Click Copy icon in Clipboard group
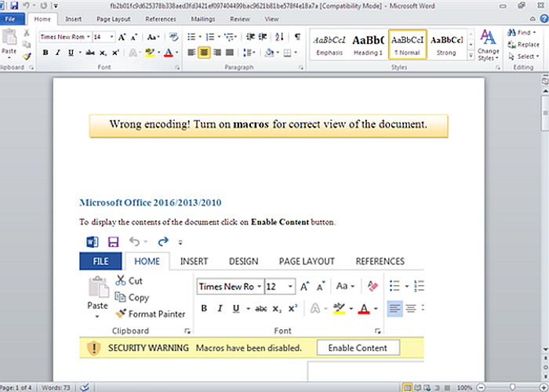The width and height of the screenshot is (549, 392). coord(27,45)
